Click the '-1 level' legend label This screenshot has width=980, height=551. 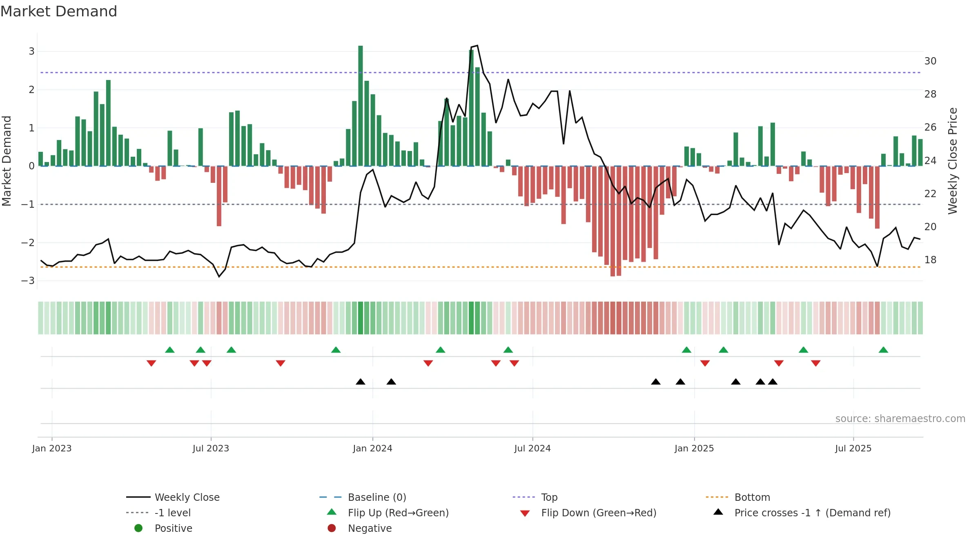(173, 513)
